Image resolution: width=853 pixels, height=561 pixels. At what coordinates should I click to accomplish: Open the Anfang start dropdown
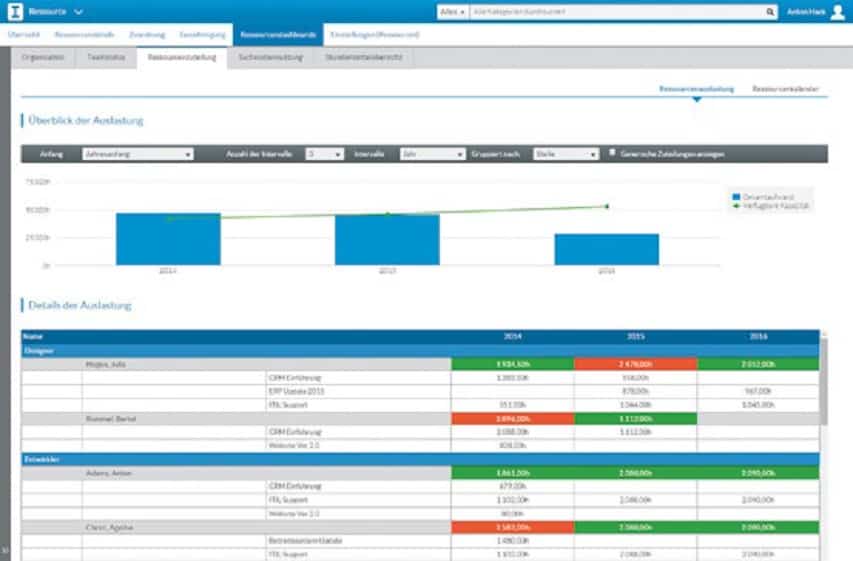pyautogui.click(x=138, y=155)
